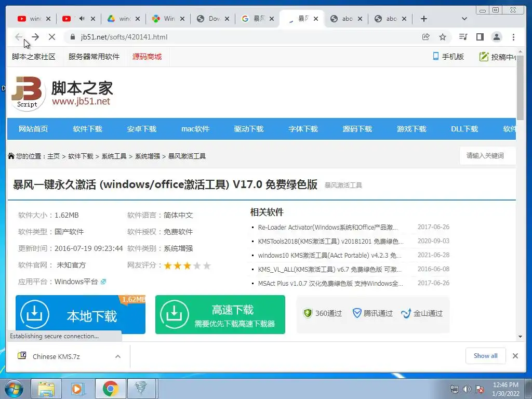Click the tornado app icon on taskbar

click(141, 389)
